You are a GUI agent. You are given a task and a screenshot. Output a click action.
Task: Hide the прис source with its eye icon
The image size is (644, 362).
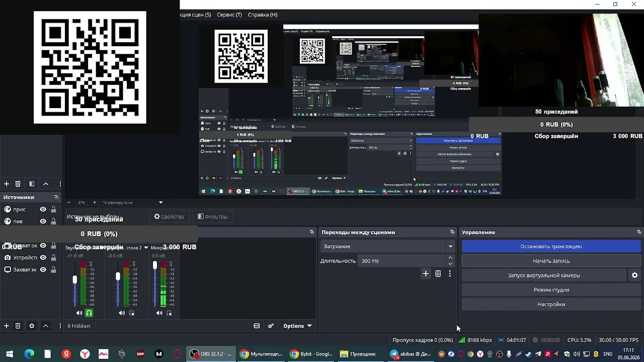(x=43, y=209)
